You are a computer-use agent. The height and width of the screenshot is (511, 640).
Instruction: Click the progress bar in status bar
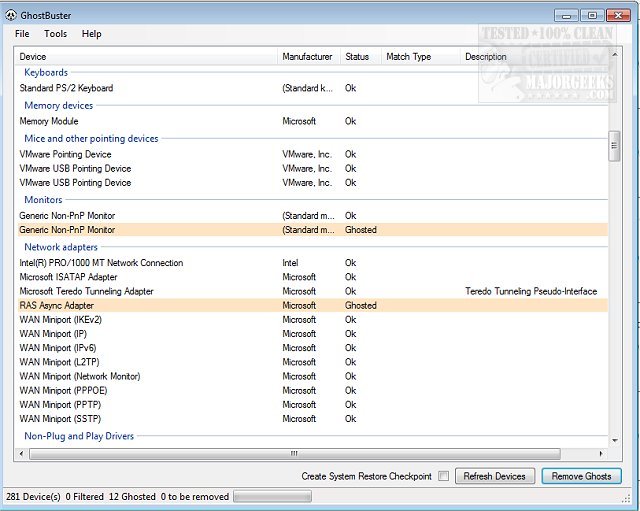click(x=271, y=496)
